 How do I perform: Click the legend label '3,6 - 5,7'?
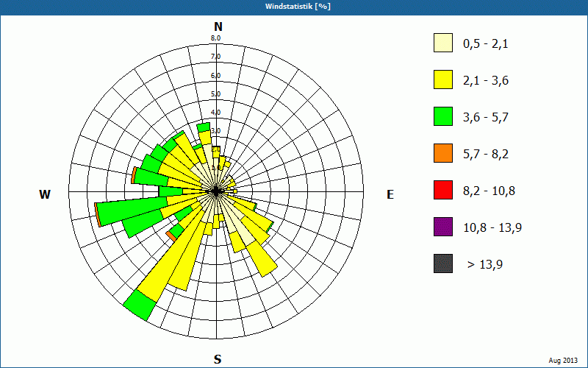coord(486,118)
